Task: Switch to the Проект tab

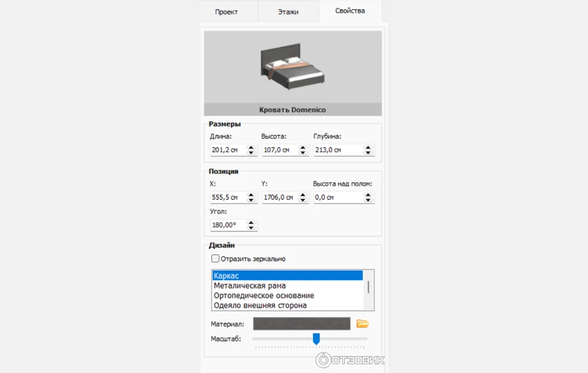Action: click(x=226, y=12)
